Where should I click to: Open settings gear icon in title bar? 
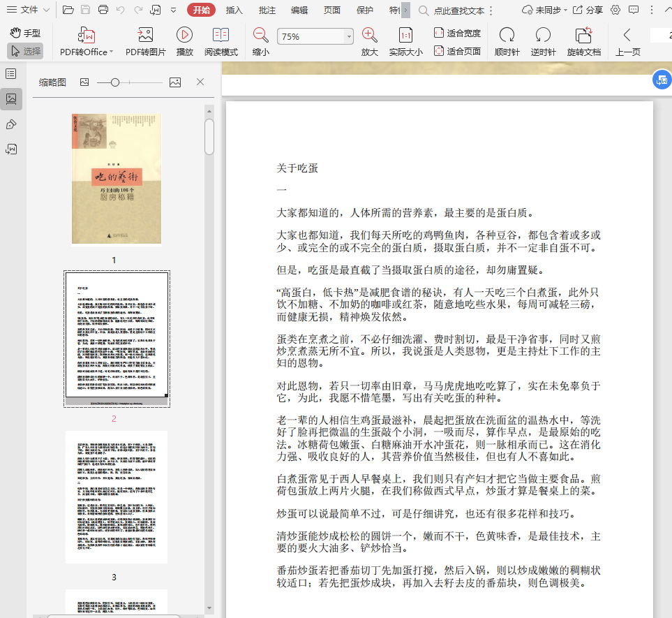(x=615, y=10)
